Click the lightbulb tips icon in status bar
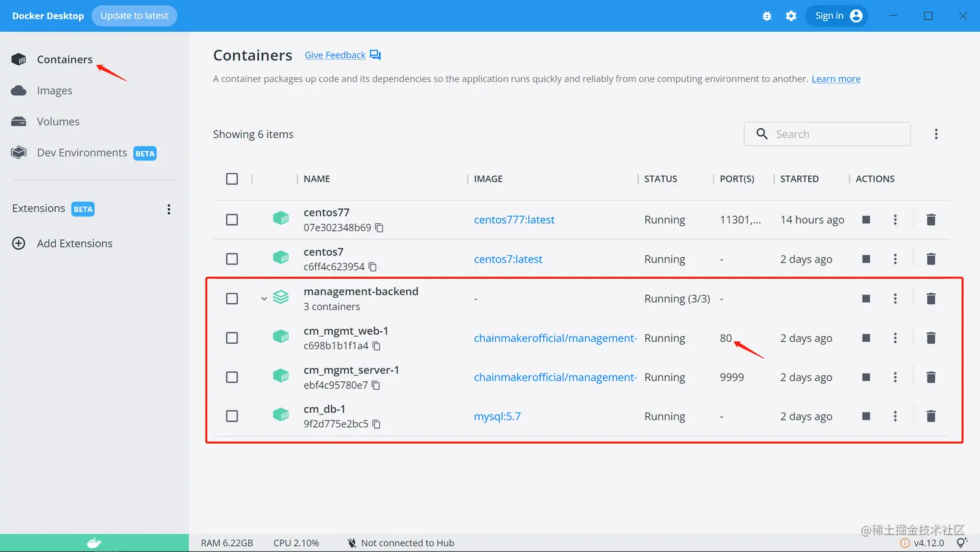Screen dimensions: 980x552 961,543
